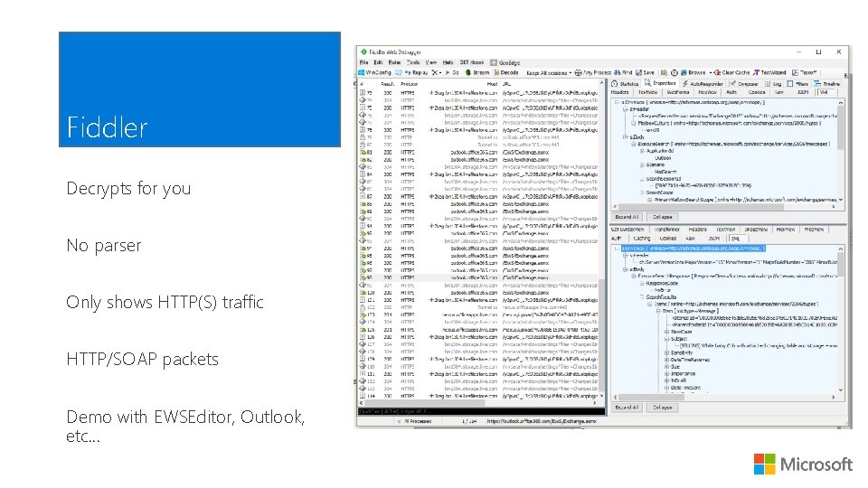
Task: Select request JSON inspector tab
Action: pyautogui.click(x=803, y=92)
